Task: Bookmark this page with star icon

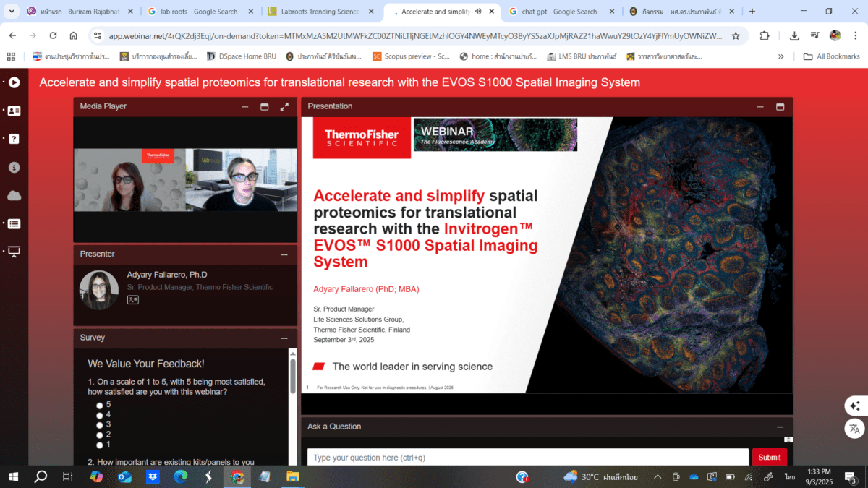Action: 736,35
